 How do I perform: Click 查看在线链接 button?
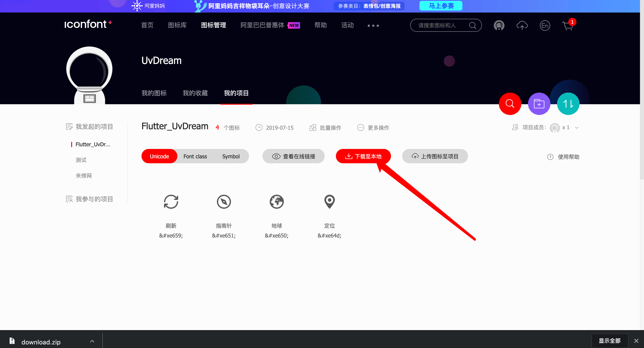294,156
